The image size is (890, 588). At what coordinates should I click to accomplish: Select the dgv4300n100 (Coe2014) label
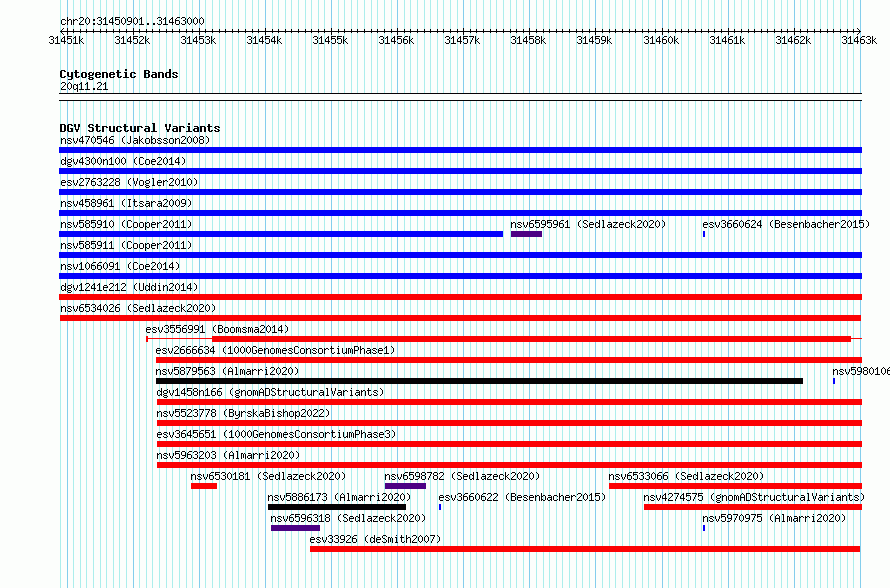coord(123,161)
